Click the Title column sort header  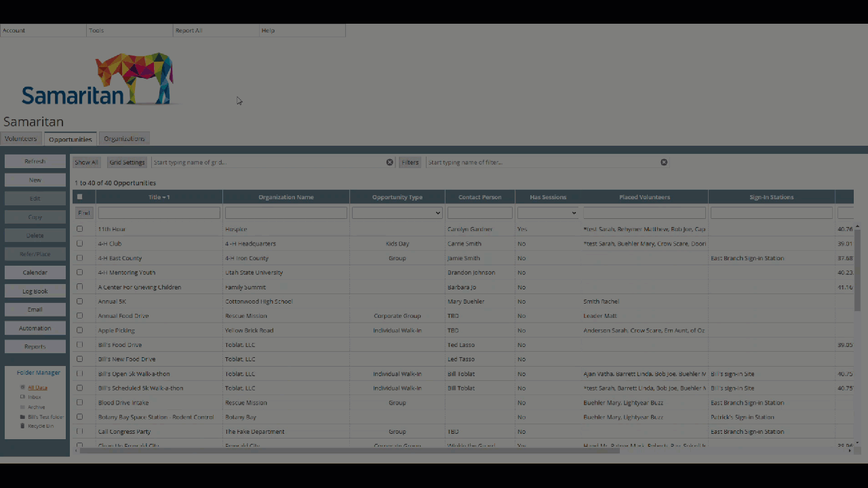(x=159, y=197)
